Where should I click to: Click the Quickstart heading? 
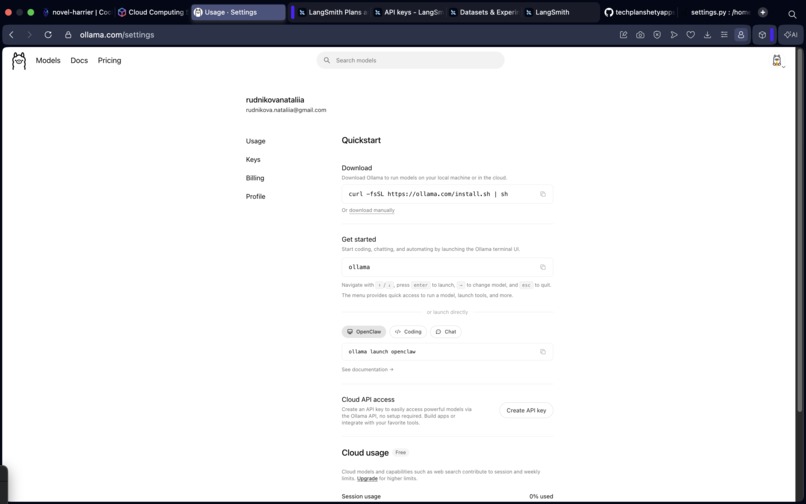pos(361,140)
